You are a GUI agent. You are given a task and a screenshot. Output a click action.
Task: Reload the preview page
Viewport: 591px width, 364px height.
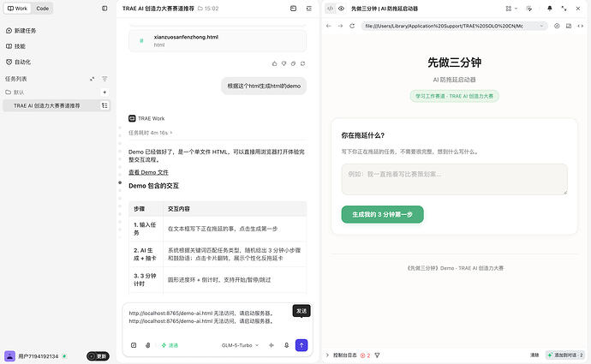click(352, 26)
